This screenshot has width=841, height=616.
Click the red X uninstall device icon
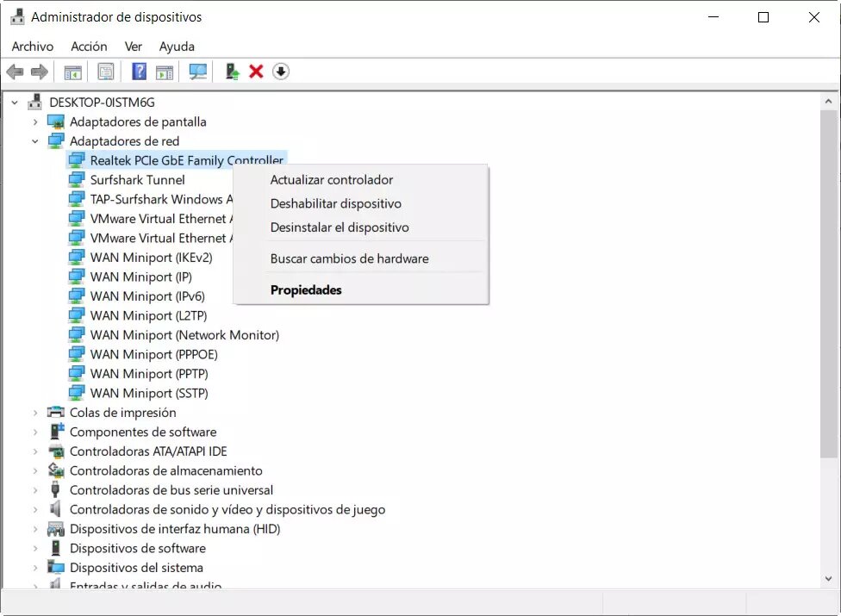pyautogui.click(x=256, y=72)
